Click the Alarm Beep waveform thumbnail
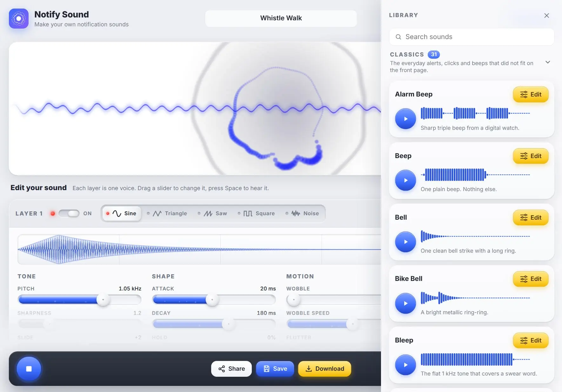The image size is (562, 392). [x=475, y=113]
